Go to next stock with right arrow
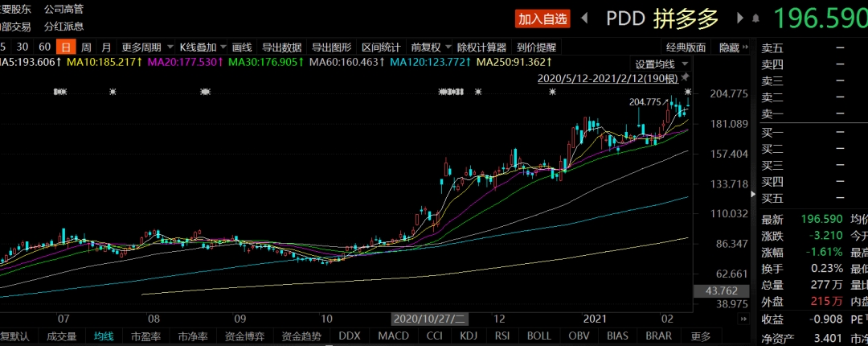Screen dimensions: 868x346 [740, 19]
